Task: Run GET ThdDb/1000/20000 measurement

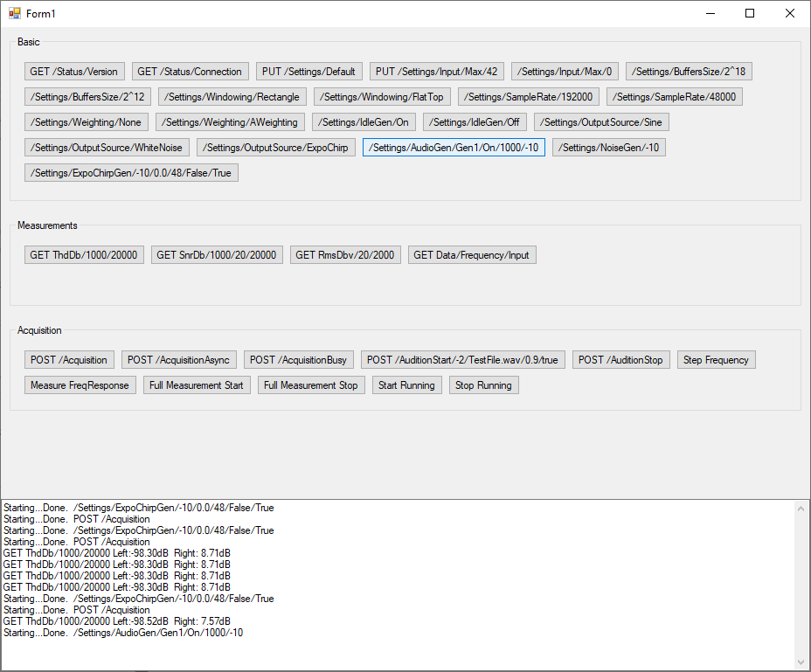Action: [84, 254]
